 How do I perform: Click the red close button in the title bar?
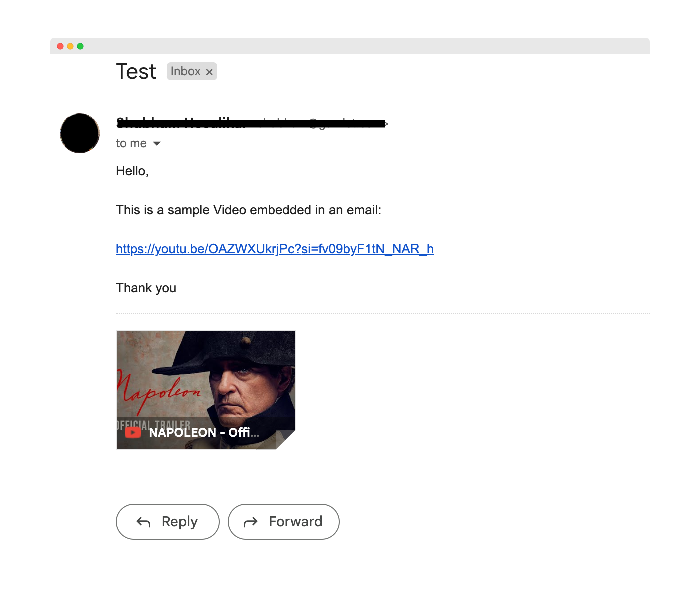click(61, 45)
